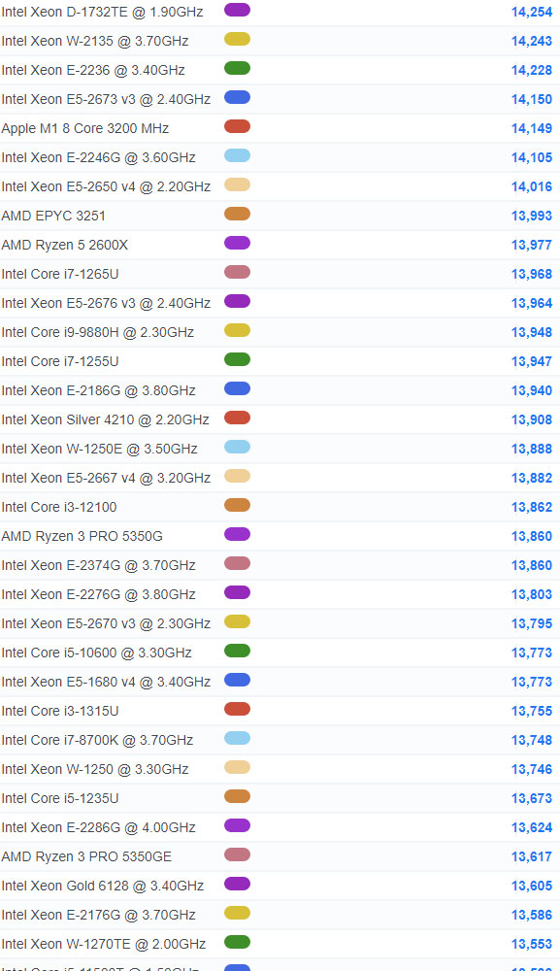Click the 14,149 score value
This screenshot has height=971, width=560.
(x=532, y=128)
